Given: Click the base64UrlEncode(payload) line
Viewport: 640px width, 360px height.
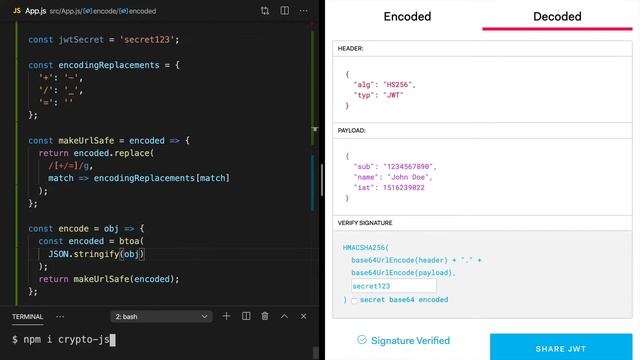Looking at the screenshot, I should coord(403,273).
